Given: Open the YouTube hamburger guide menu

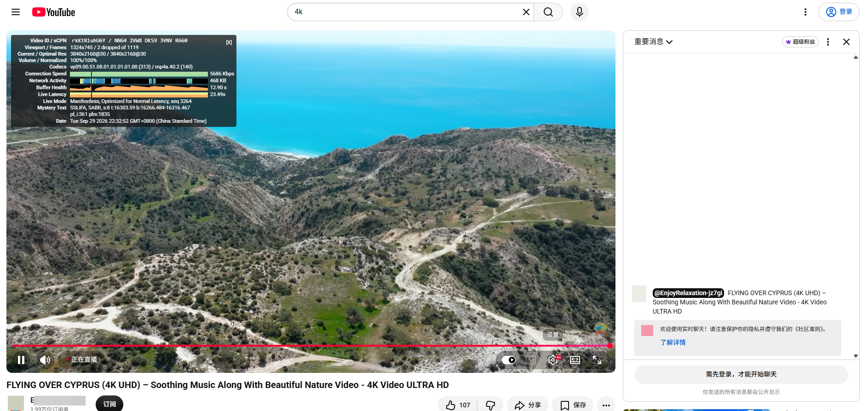Looking at the screenshot, I should 16,12.
